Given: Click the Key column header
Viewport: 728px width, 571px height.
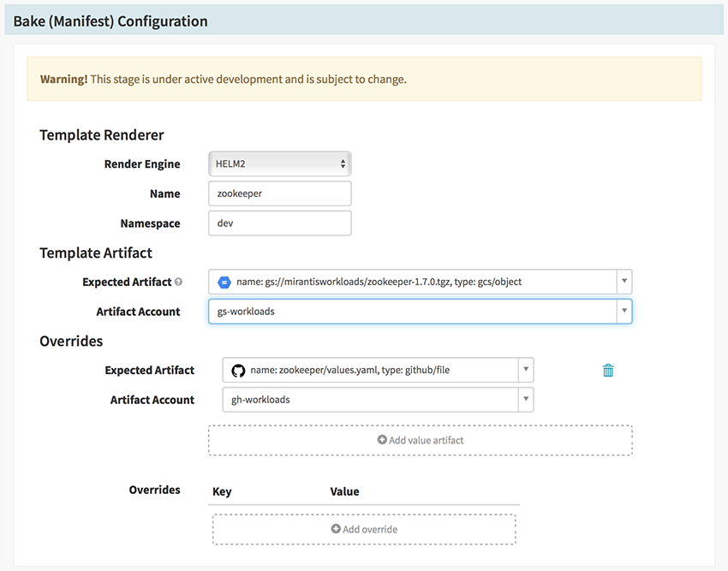Looking at the screenshot, I should coord(222,491).
